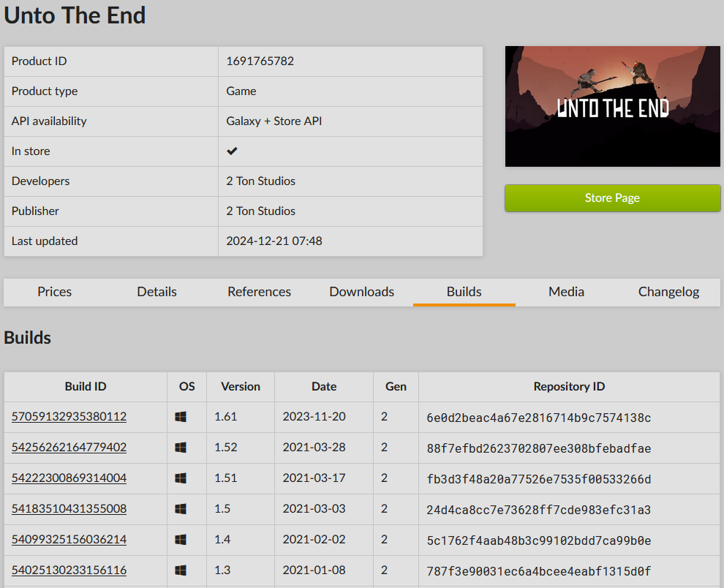Image resolution: width=724 pixels, height=588 pixels.
Task: Click the In store checkmark icon
Action: point(232,151)
